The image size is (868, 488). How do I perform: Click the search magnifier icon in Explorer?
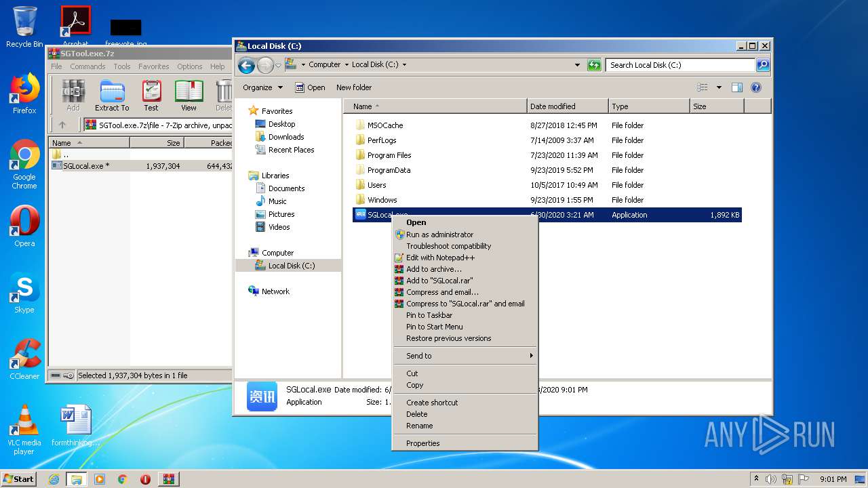(x=763, y=65)
